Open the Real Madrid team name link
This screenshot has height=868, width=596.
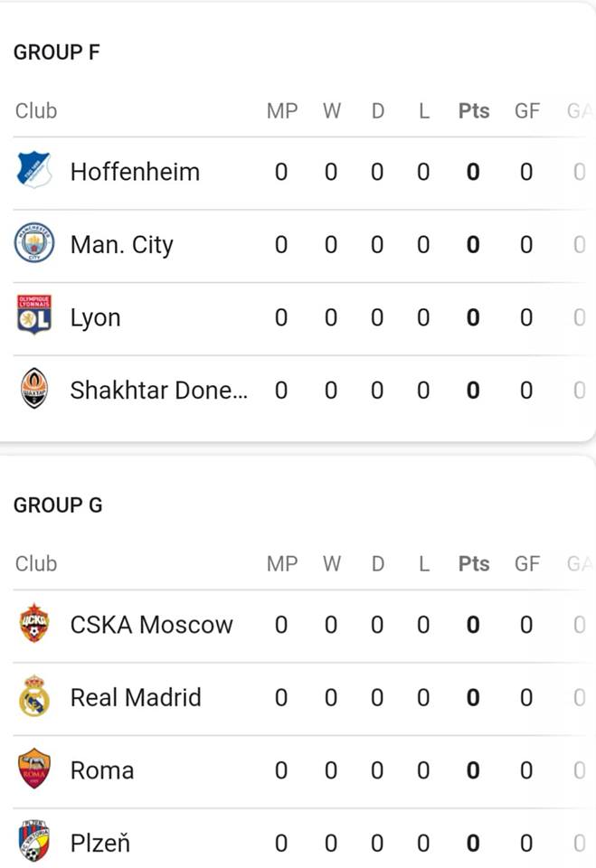point(136,697)
